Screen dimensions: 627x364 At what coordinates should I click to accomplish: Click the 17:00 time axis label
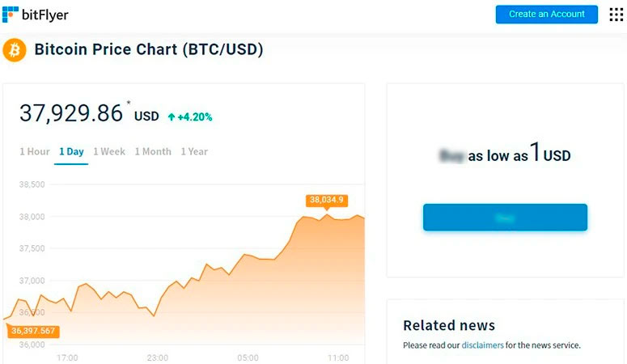67,358
